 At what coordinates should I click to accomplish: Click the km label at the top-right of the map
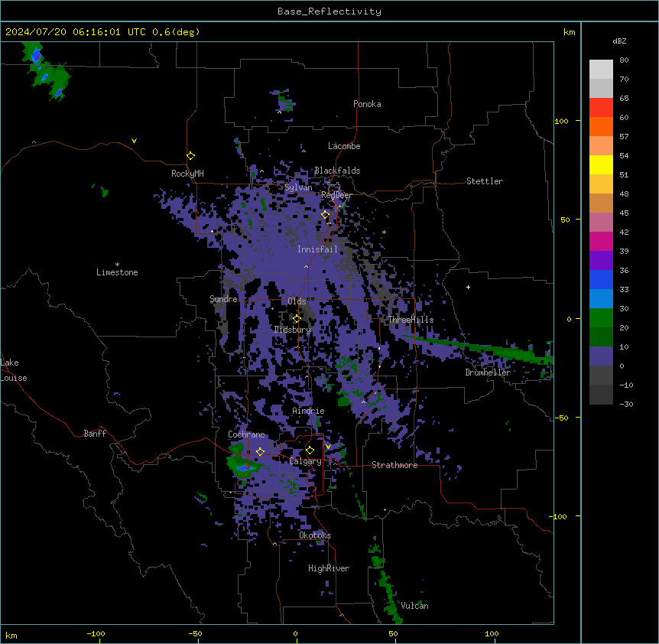[569, 32]
